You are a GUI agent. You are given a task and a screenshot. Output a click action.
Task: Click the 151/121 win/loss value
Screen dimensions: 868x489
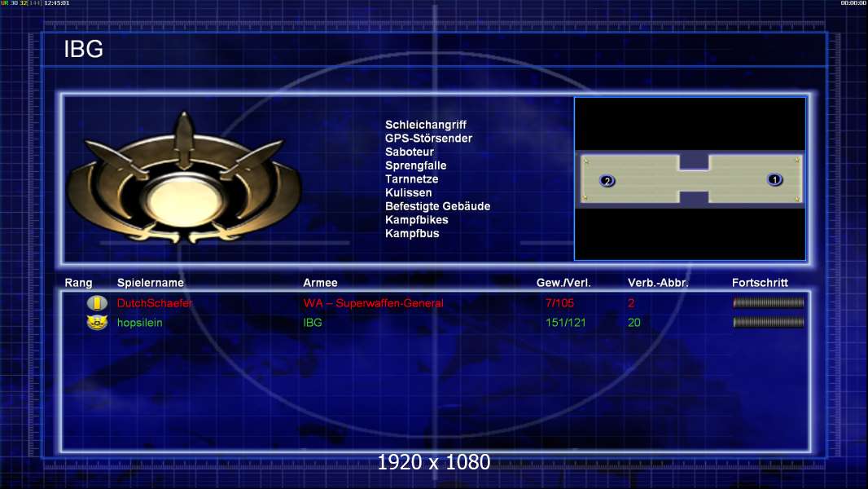point(565,322)
